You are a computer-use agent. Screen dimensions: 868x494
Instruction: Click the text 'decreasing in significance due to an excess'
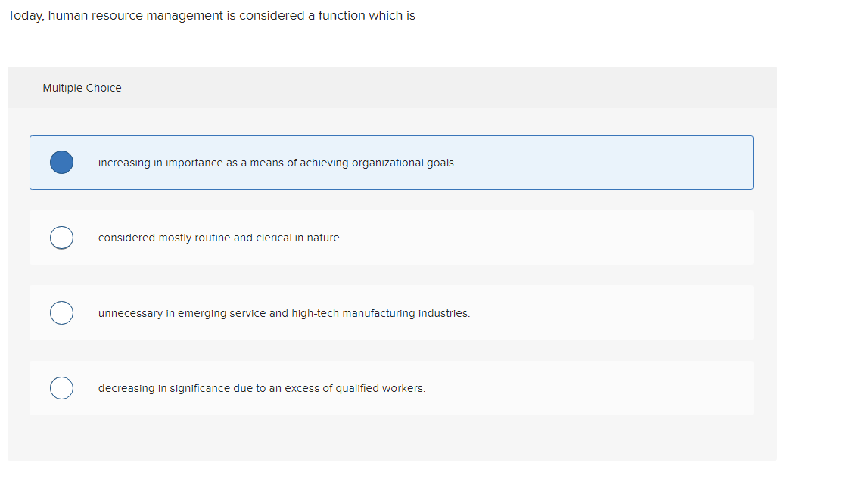261,387
